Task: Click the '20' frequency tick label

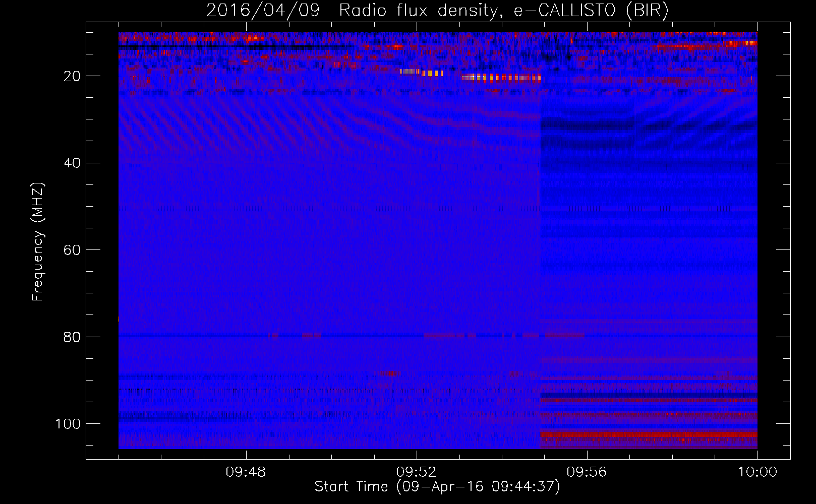Action: (x=73, y=76)
